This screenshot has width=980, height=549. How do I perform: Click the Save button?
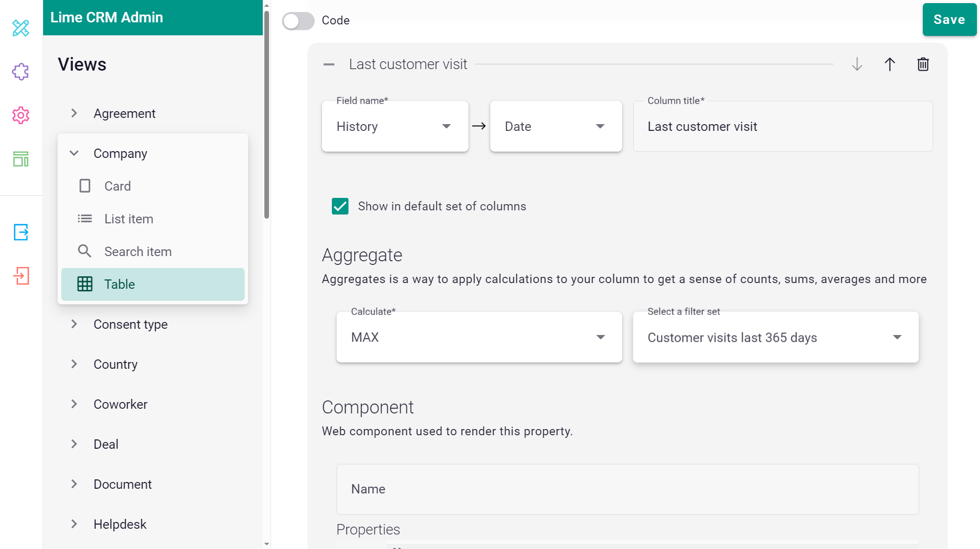(949, 20)
